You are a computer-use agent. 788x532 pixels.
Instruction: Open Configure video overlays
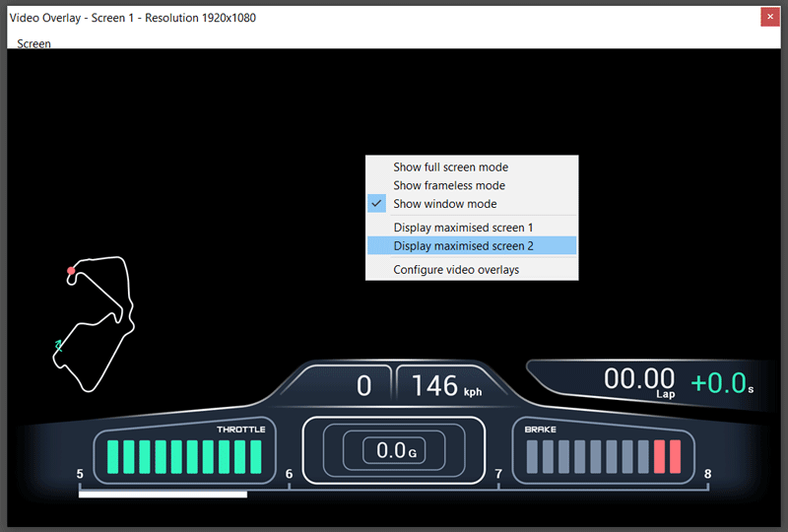[455, 270]
